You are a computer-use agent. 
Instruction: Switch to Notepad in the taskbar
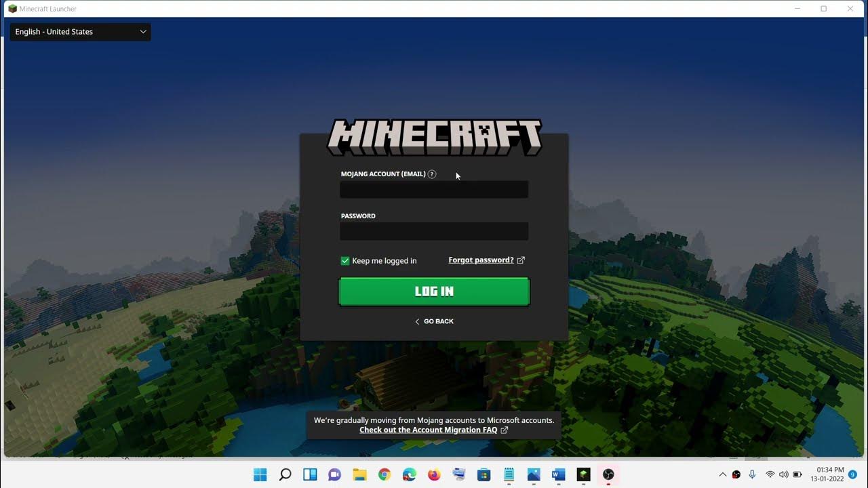pos(509,474)
